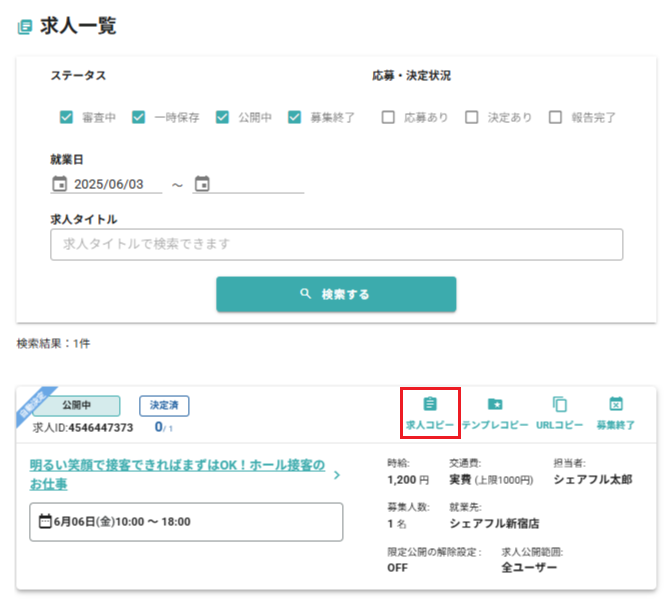Image resolution: width=668 pixels, height=607 pixels.
Task: Click calendar icon beside 6月06日 schedule
Action: (x=45, y=521)
